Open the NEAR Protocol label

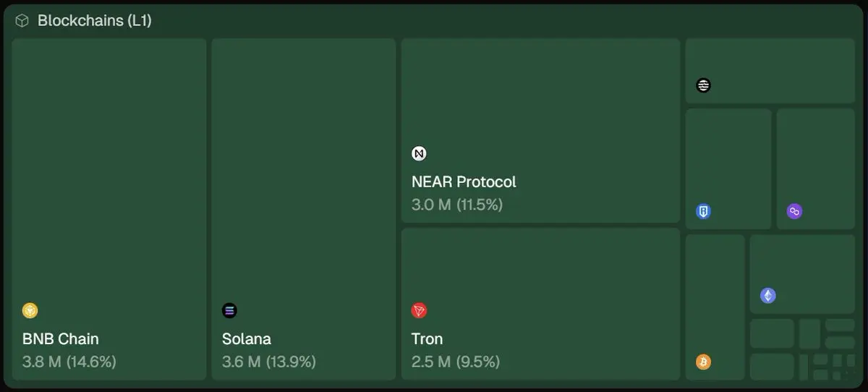tap(464, 182)
